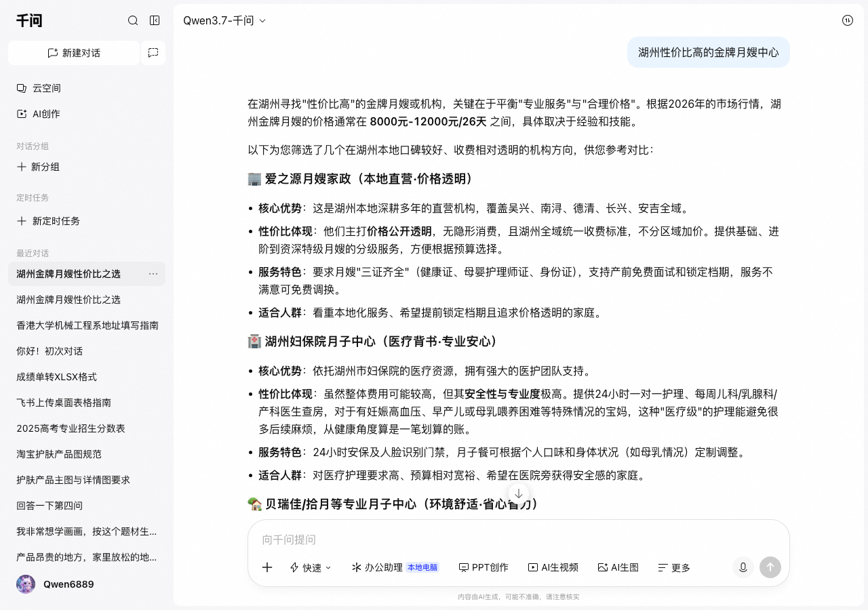Open conversation 回答一下第四问
Viewport: 868px width, 610px height.
87,506
